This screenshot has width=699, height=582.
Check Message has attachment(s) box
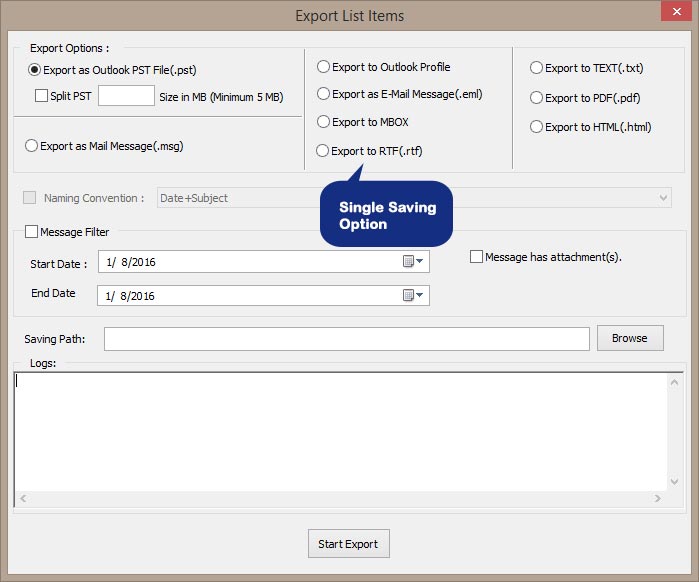pos(476,257)
